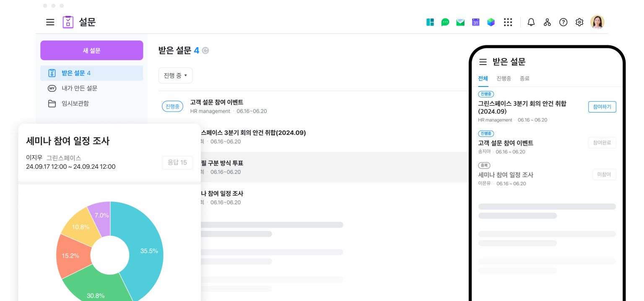Image resolution: width=644 pixels, height=301 pixels.
Task: Click the help question mark icon
Action: tap(563, 22)
